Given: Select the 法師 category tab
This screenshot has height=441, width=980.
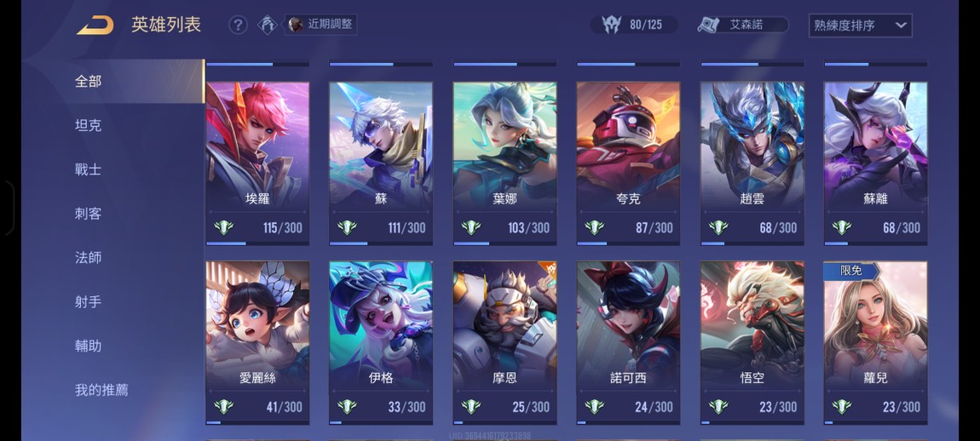Looking at the screenshot, I should pyautogui.click(x=88, y=257).
